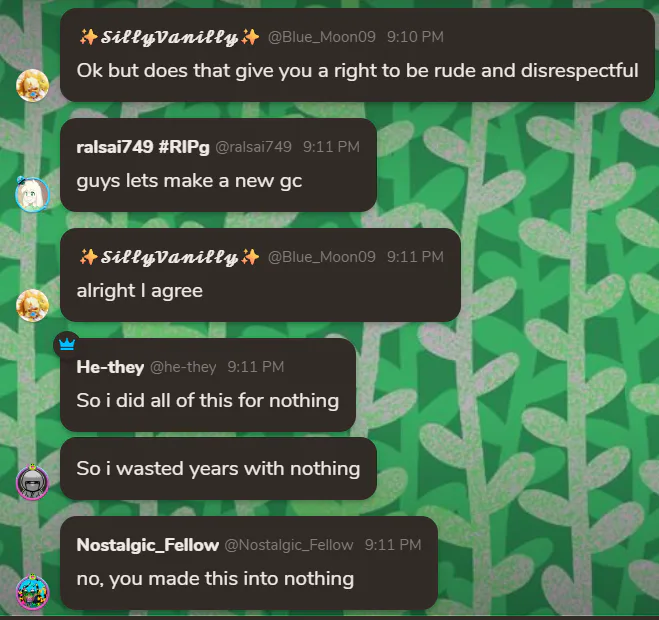Click the "rude and disrespectful" message text
Viewport: 659px width, 620px height.
point(357,71)
